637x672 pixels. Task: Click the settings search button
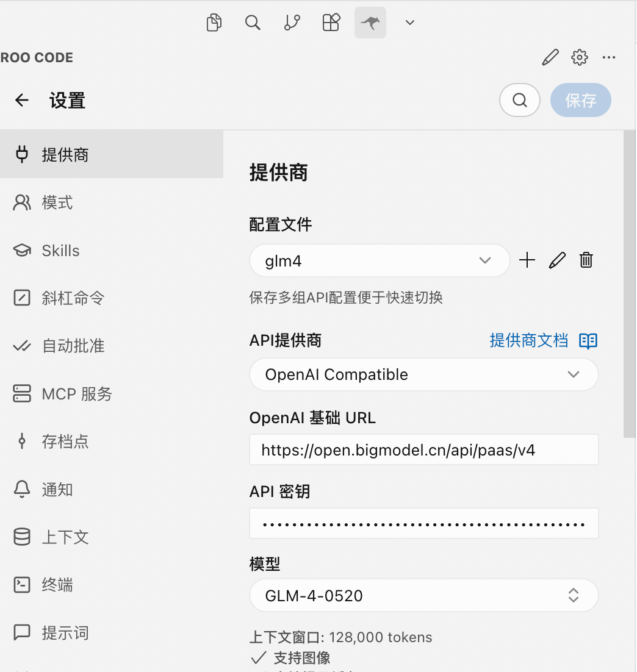pos(519,100)
